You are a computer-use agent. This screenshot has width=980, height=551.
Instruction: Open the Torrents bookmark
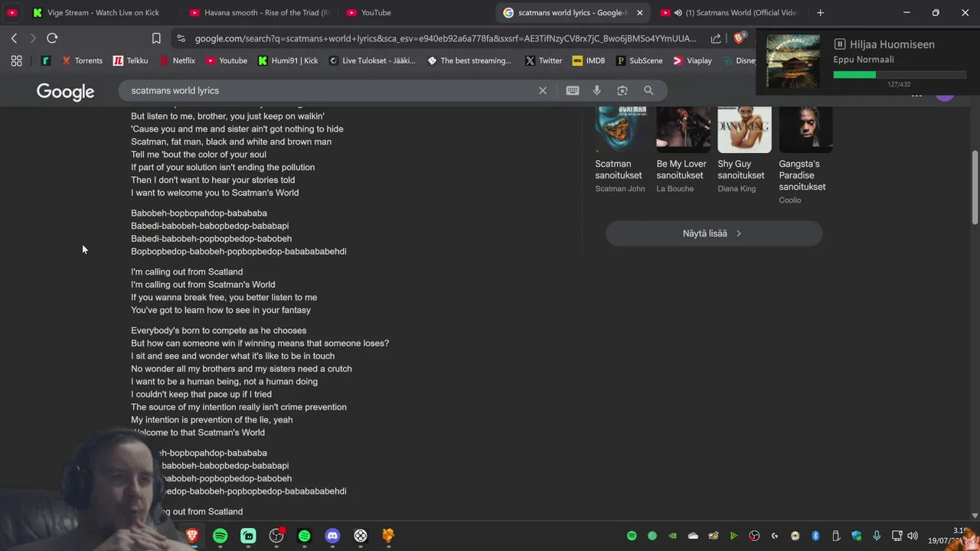coord(82,60)
